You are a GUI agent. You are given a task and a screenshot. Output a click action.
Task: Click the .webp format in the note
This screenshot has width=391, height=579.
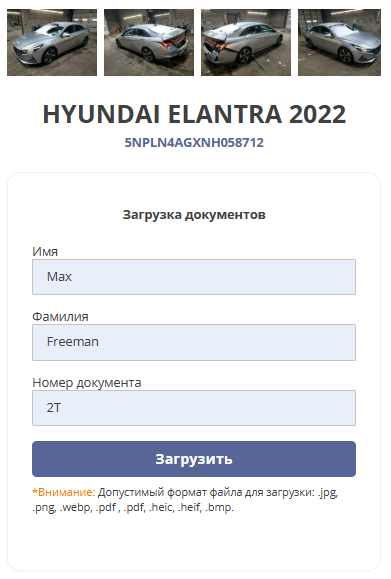[76, 507]
